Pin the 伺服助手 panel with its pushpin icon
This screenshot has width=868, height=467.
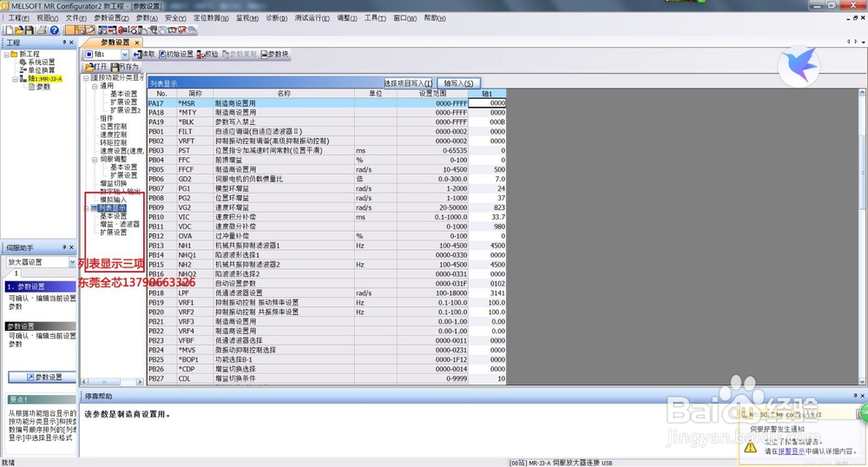pyautogui.click(x=63, y=247)
